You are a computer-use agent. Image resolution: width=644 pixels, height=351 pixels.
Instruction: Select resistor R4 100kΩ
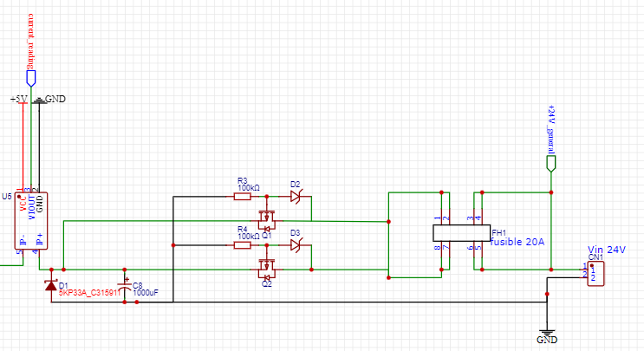243,245
